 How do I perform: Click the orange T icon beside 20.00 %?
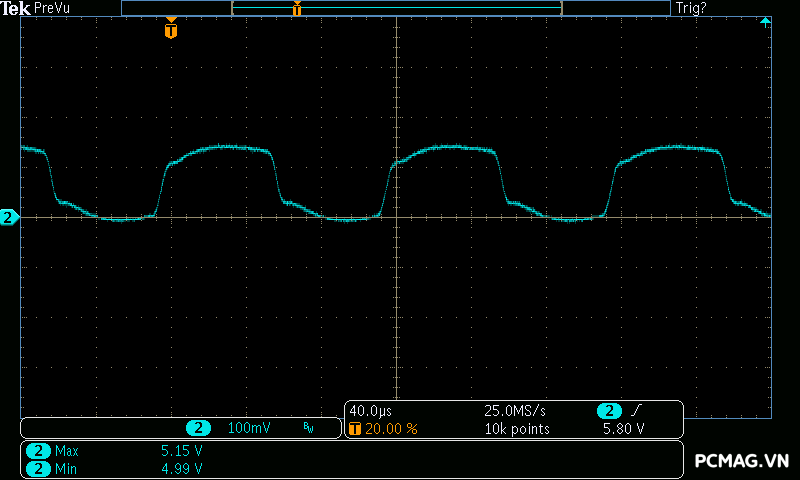click(x=354, y=429)
